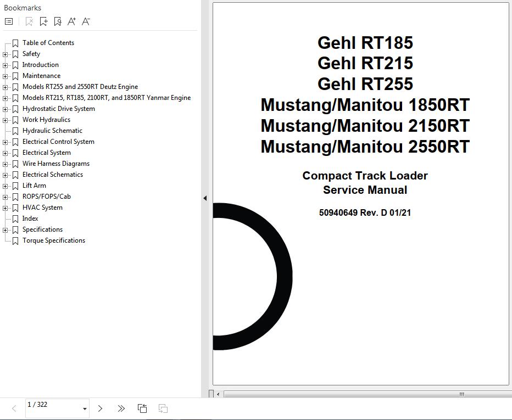Expand the Electrical Schematics bookmark
512x420 pixels.
[5, 175]
